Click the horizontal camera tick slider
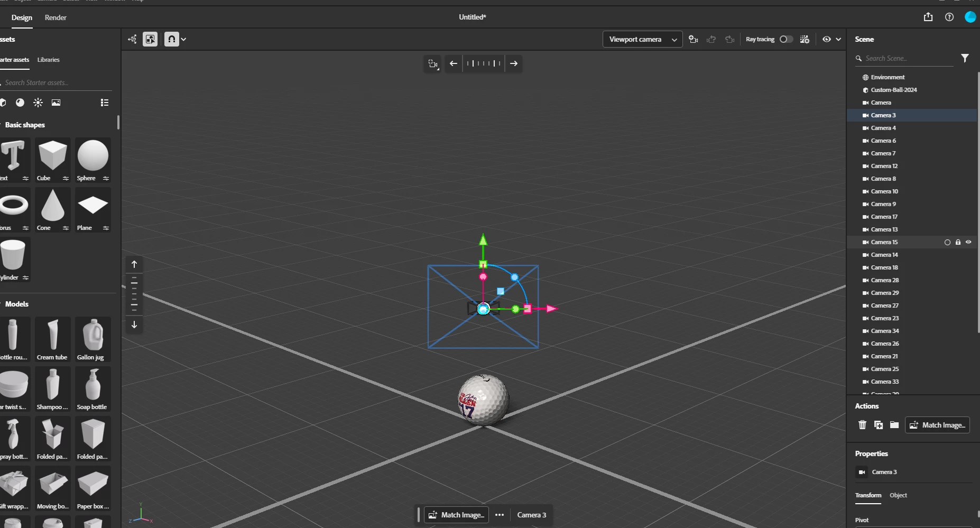The height and width of the screenshot is (528, 980). pyautogui.click(x=484, y=63)
